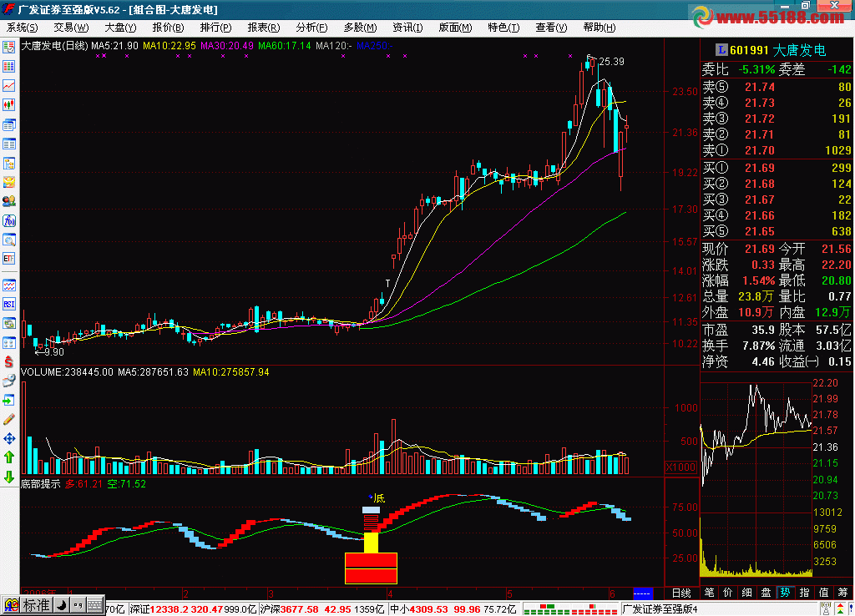Switch to the 盘 tab
This screenshot has width=855, height=616.
pyautogui.click(x=766, y=593)
